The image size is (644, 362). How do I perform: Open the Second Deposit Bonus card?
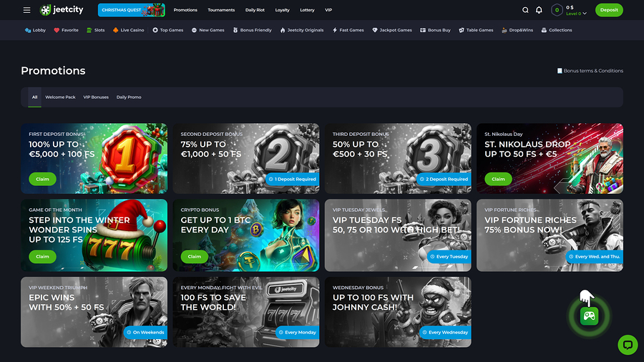click(246, 158)
